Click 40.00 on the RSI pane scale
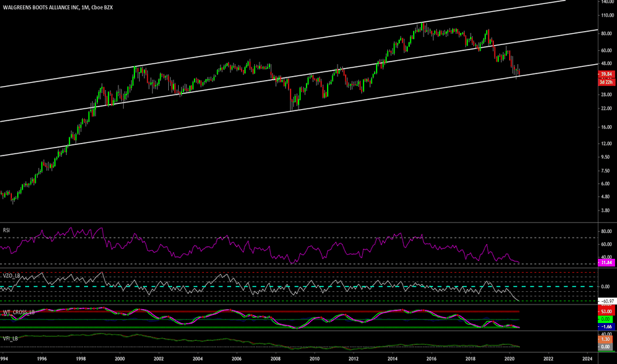 (x=606, y=257)
